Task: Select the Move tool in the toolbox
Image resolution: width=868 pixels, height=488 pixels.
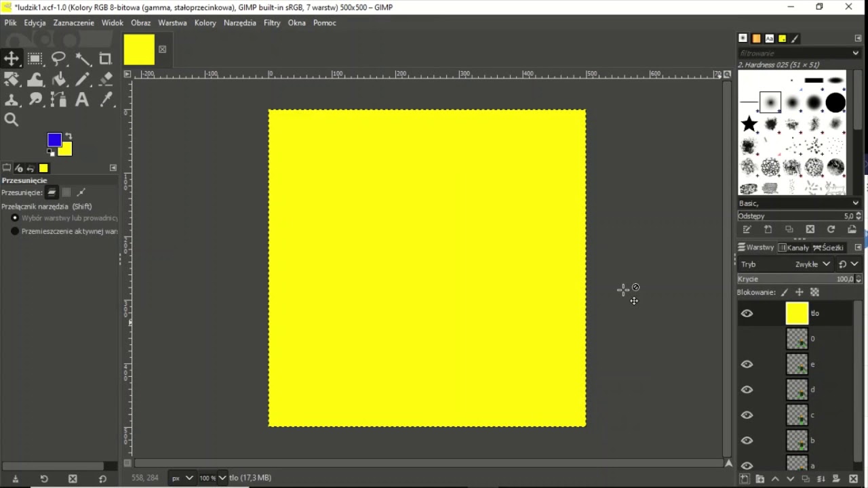Action: 12,58
